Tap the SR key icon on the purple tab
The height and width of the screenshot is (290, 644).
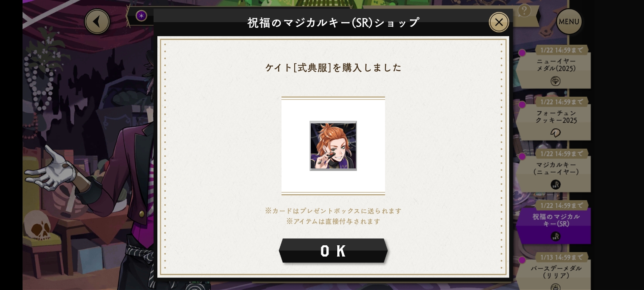[x=555, y=236]
